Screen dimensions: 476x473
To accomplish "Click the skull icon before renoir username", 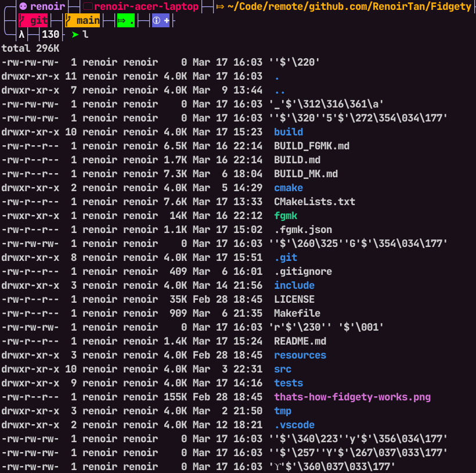I will 23,6.
